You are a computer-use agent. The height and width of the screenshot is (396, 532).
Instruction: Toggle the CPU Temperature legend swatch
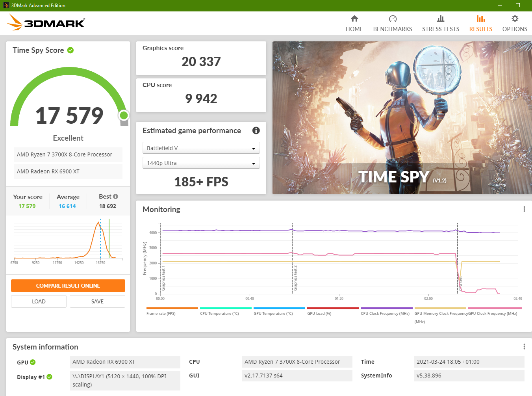[x=226, y=308]
